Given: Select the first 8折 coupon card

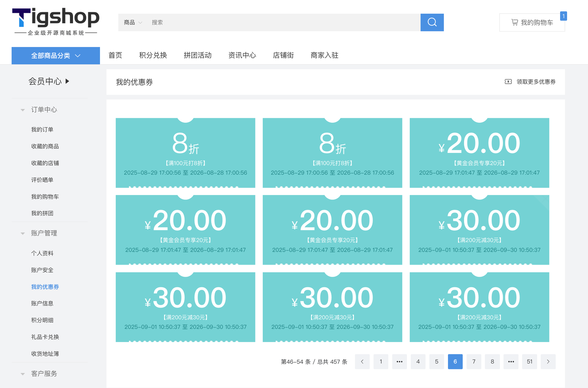Looking at the screenshot, I should [x=185, y=153].
